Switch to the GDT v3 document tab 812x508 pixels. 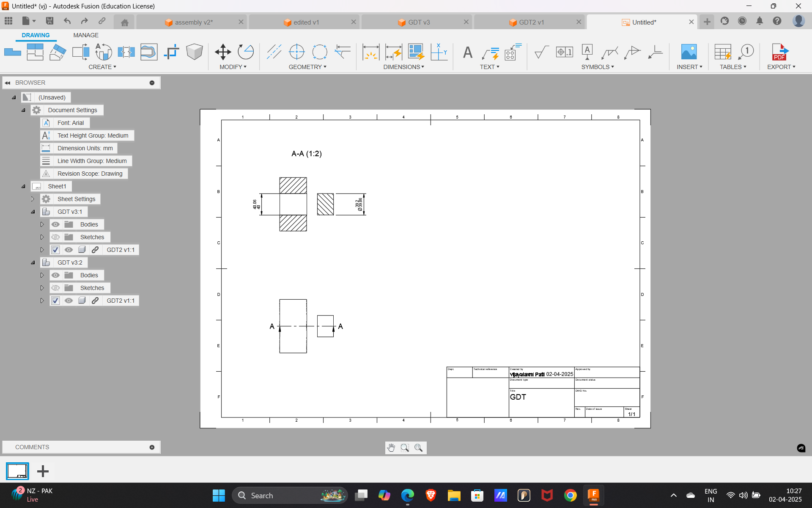419,22
